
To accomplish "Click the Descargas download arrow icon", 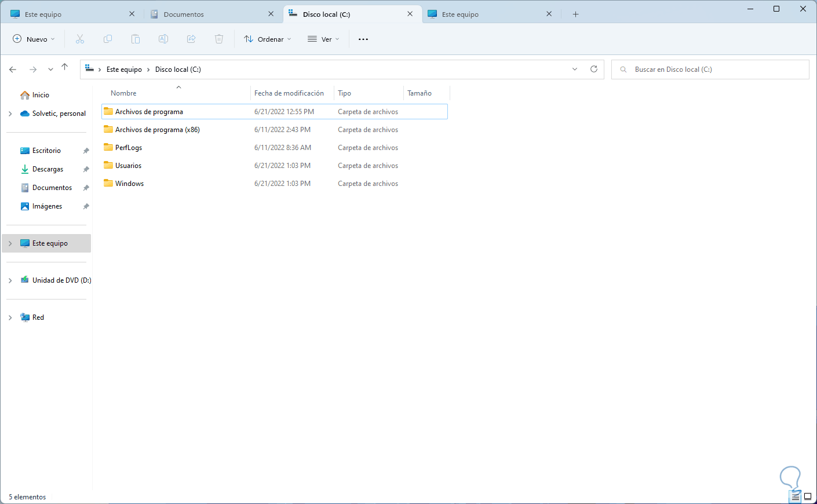I will click(x=25, y=169).
